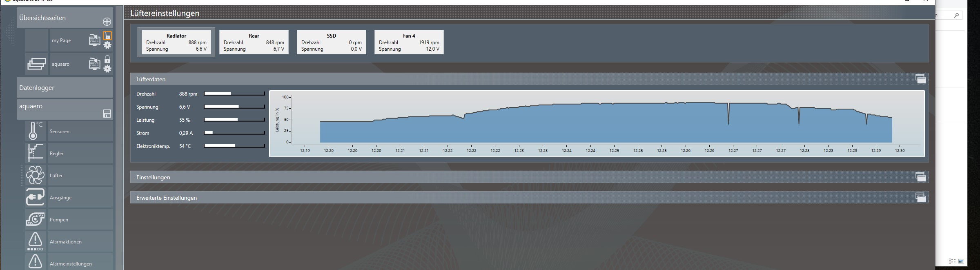Open settings gear for aquaero overview page
Viewport: 980px width, 270px height.
coord(107,69)
